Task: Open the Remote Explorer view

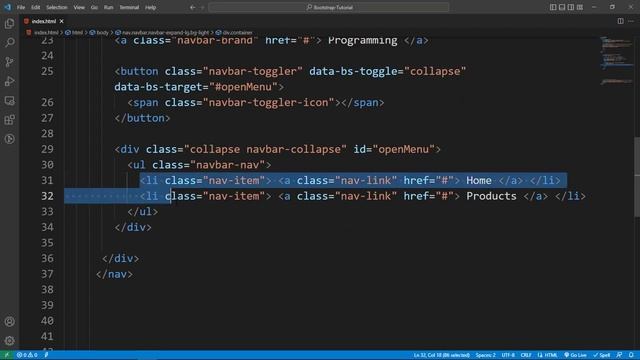Action: [9, 100]
